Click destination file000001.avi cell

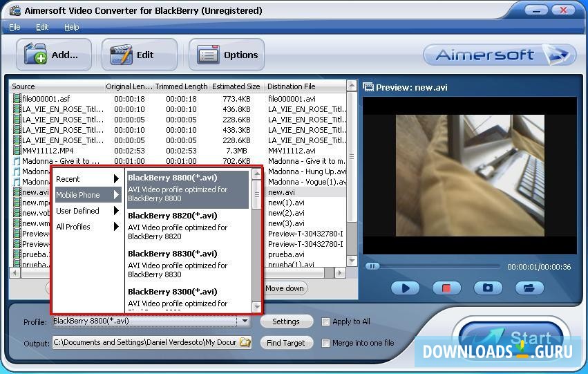[x=292, y=99]
